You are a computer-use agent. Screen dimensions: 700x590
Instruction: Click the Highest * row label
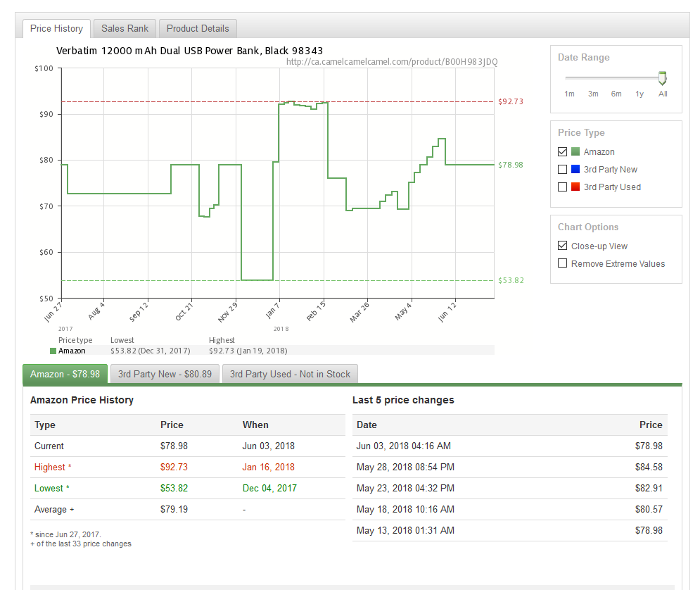coord(53,467)
